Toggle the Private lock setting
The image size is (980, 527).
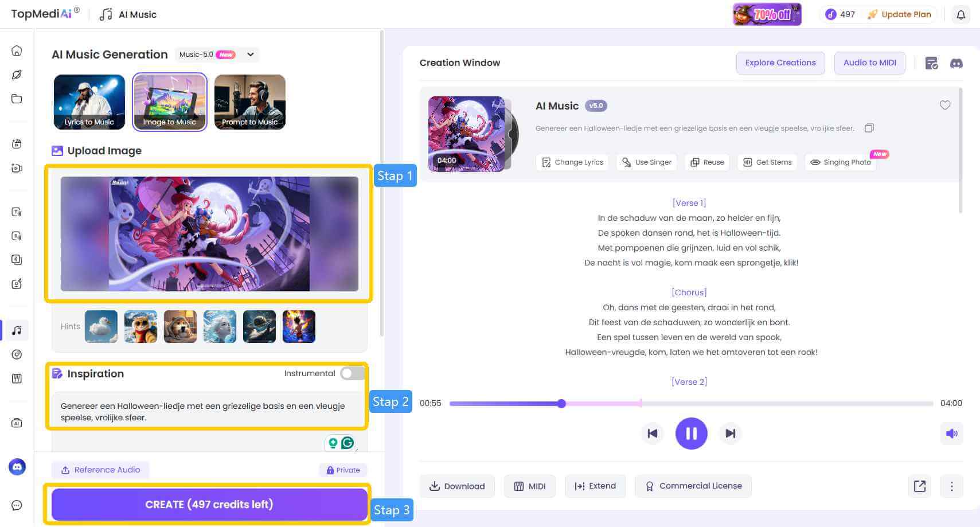343,470
